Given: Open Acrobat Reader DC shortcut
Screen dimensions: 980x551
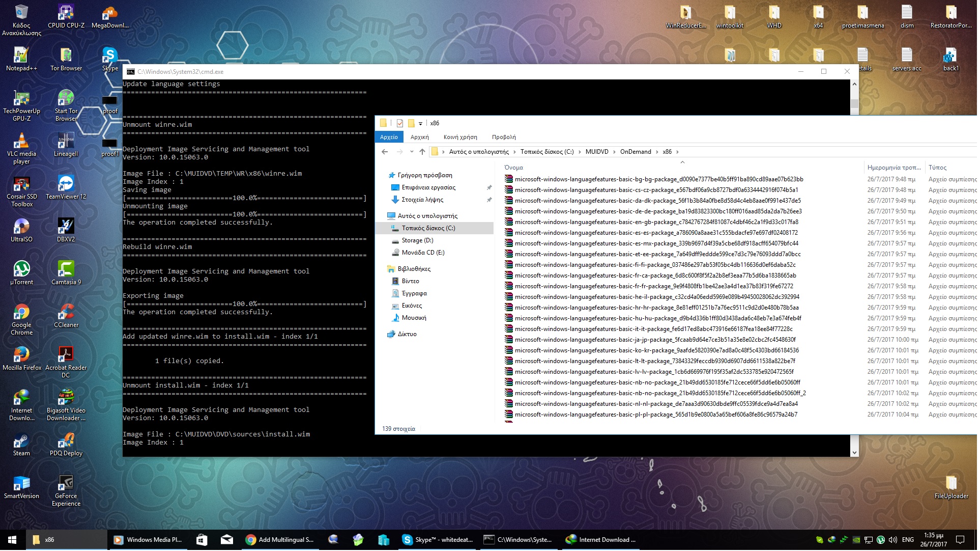Looking at the screenshot, I should click(66, 363).
